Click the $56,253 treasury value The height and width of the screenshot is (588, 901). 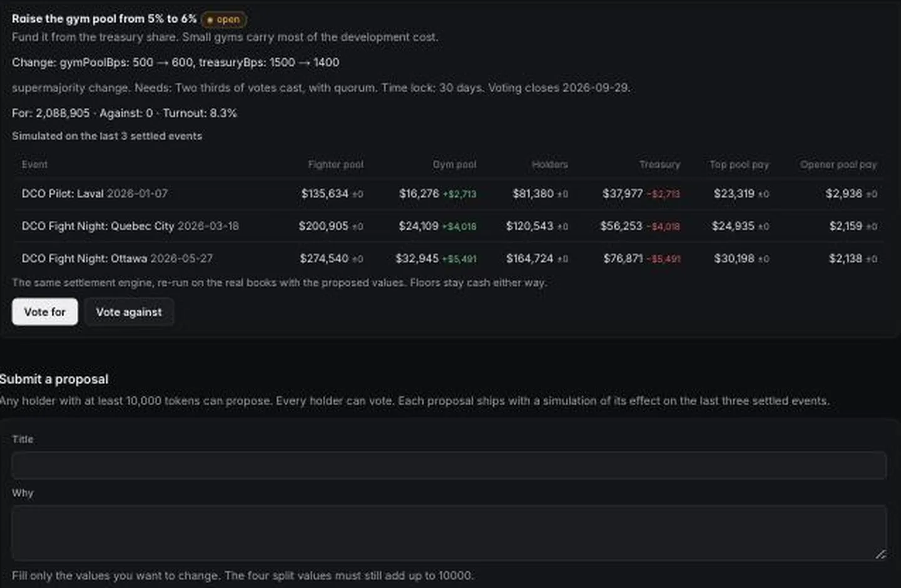[621, 226]
